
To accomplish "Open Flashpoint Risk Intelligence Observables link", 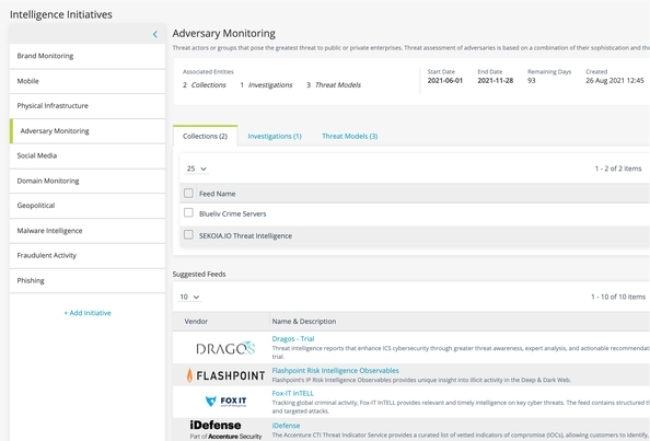I will 335,370.
